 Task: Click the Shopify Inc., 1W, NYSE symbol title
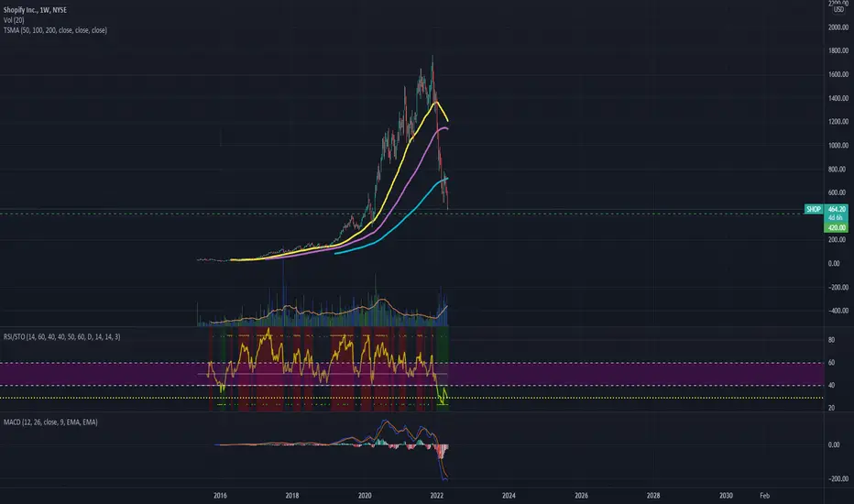click(x=35, y=10)
